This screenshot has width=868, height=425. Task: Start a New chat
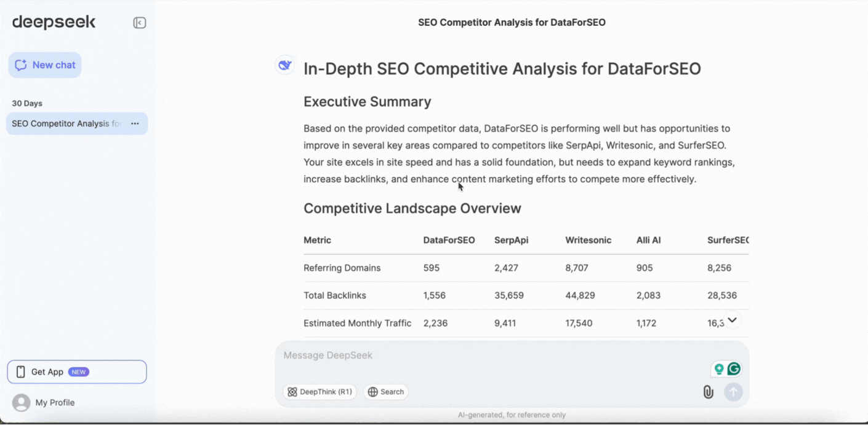tap(45, 65)
